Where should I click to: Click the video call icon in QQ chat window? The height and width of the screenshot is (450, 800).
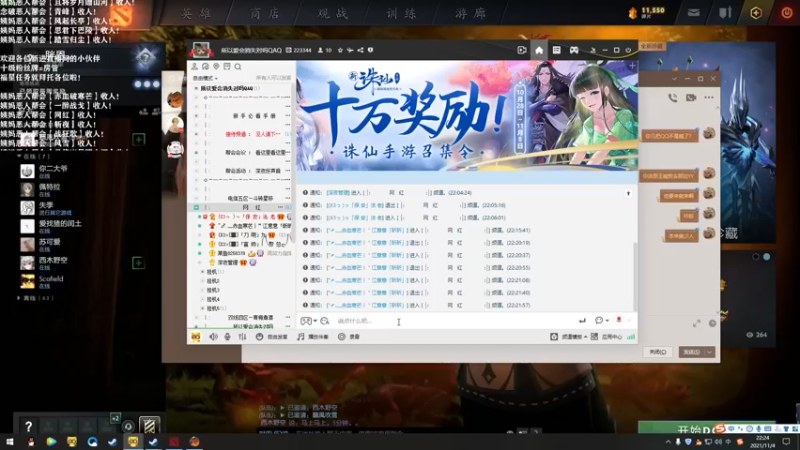(691, 97)
